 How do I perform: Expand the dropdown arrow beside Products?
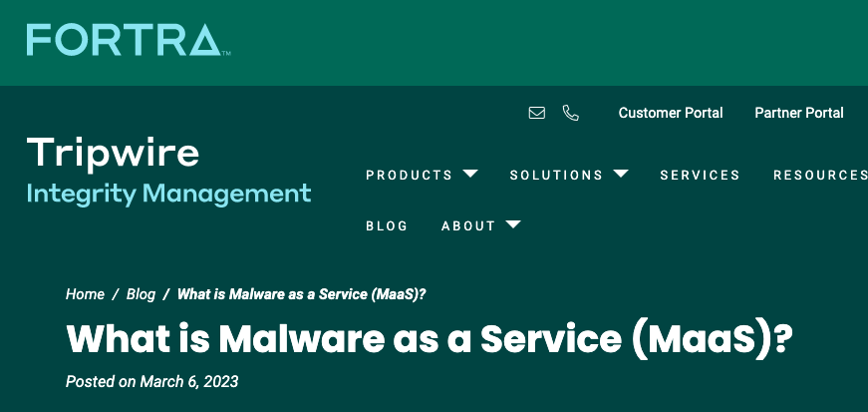[470, 174]
